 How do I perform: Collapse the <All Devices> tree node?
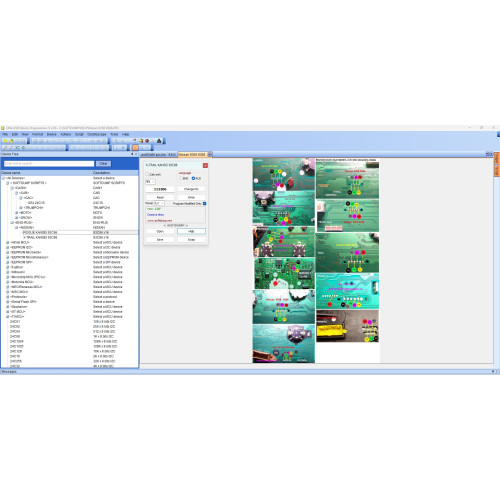point(3,178)
